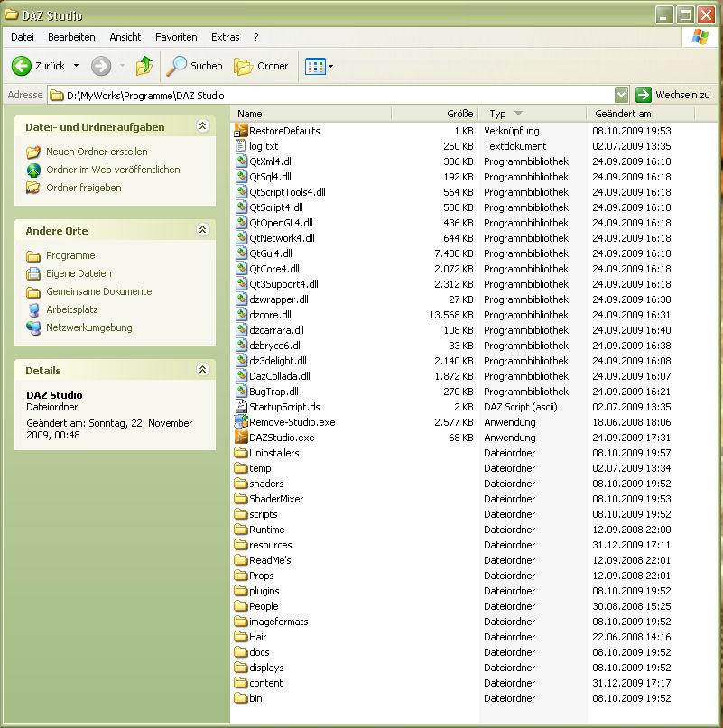Click Ordner im Web veröffentlichen link

point(113,170)
